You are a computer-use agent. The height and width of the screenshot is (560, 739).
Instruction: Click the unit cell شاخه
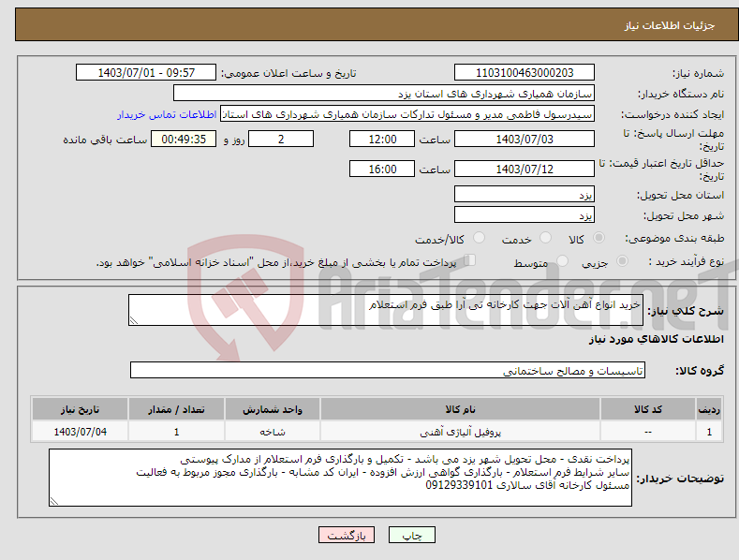273,432
